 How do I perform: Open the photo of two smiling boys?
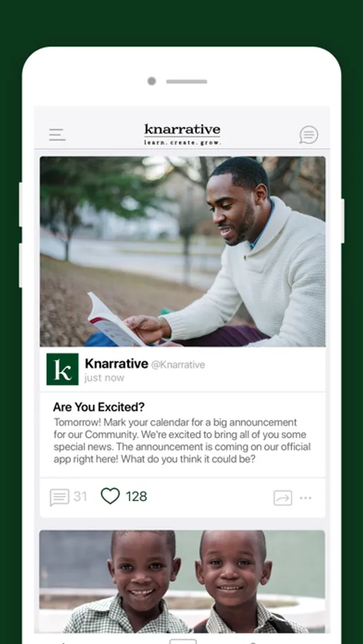(x=182, y=582)
